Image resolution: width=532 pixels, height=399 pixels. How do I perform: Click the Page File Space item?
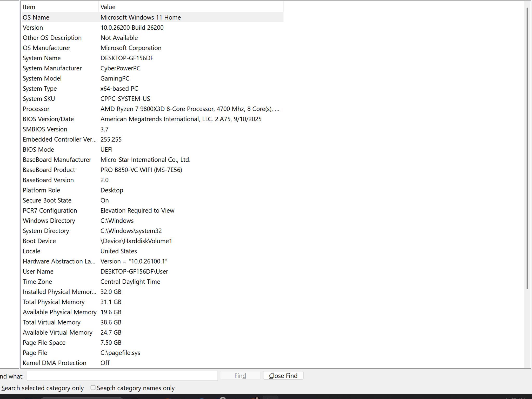pyautogui.click(x=44, y=343)
